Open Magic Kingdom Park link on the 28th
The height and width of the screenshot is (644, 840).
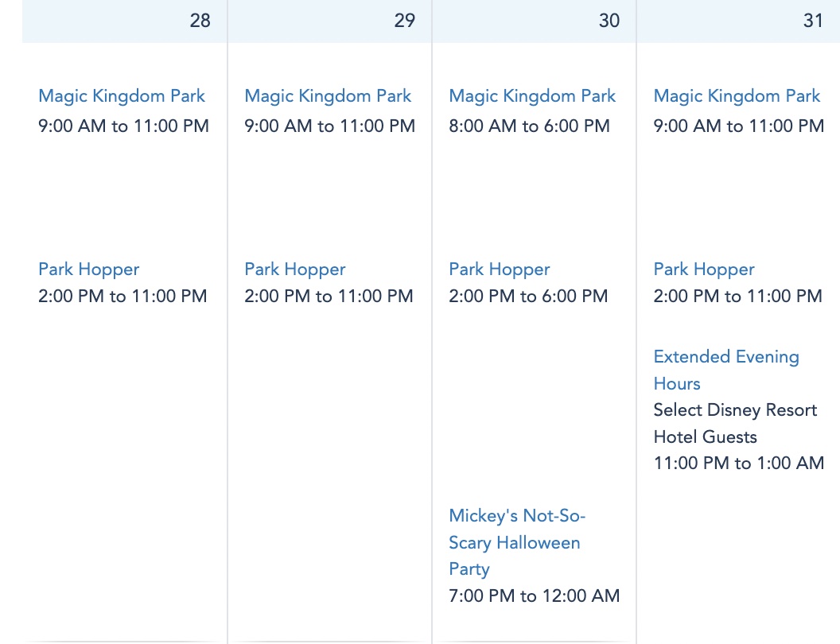coord(122,96)
